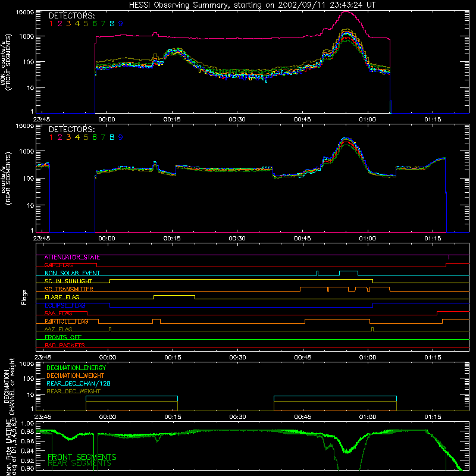Click the 01:00 time tick under the decimation plot
The height and width of the screenshot is (476, 476).
pos(368,417)
